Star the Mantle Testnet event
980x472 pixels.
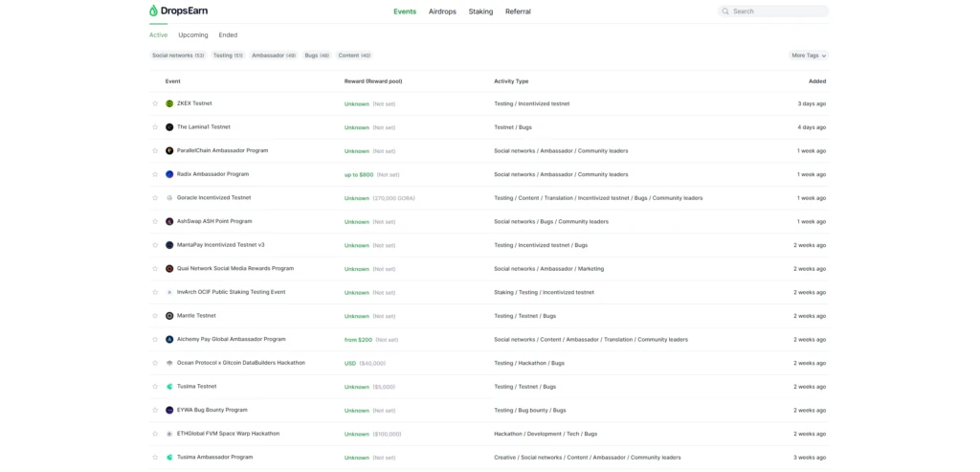click(155, 316)
